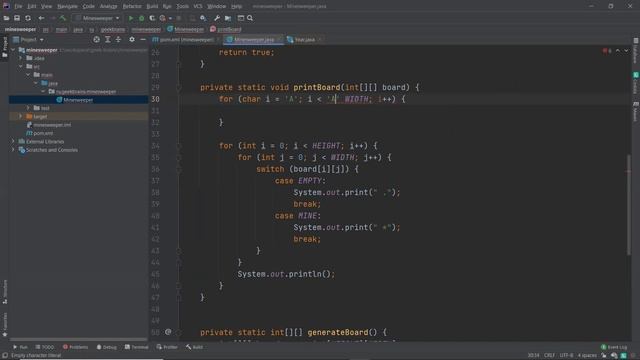Click the Select Opened File target icon

pos(96,40)
